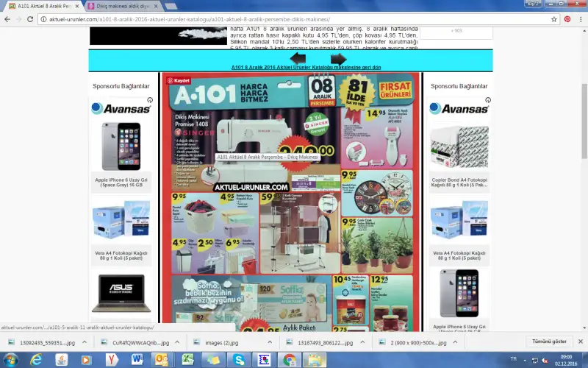Viewport: 588px width, 368px height.
Task: Open the Chrome three-dot menu
Action: point(581,19)
